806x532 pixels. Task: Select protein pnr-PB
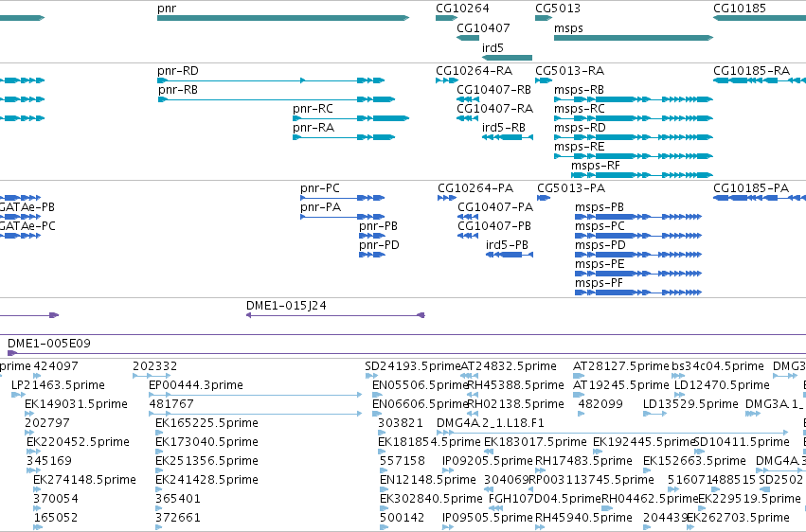pos(372,237)
